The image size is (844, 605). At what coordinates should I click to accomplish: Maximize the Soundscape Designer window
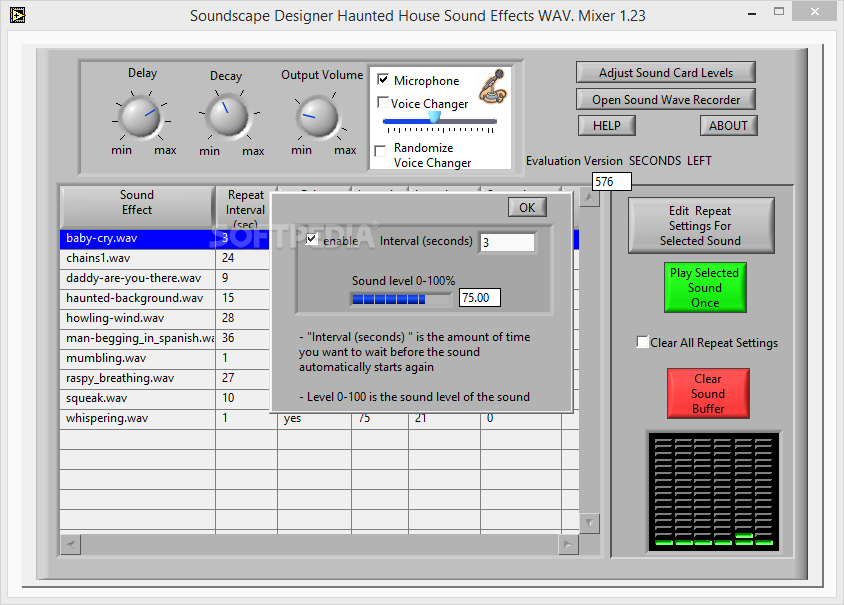pyautogui.click(x=779, y=11)
